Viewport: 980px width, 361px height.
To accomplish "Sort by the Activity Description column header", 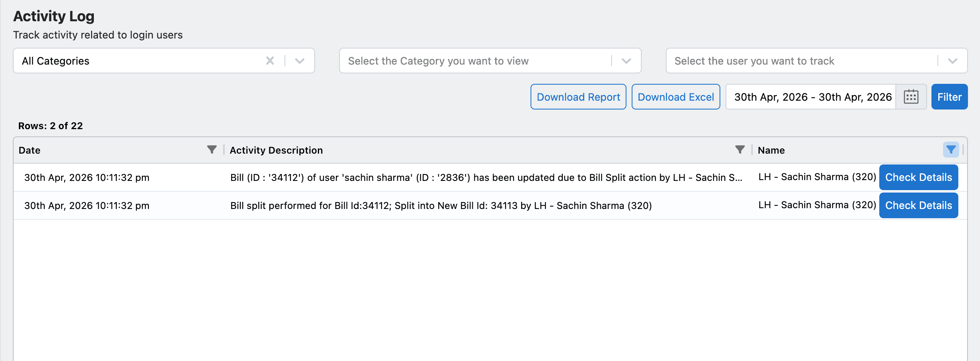I will (276, 150).
